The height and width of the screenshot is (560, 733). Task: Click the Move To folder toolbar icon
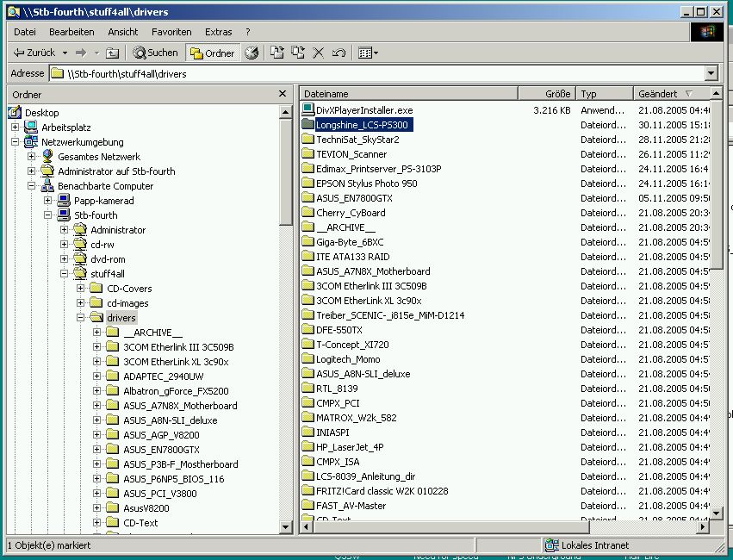[277, 53]
